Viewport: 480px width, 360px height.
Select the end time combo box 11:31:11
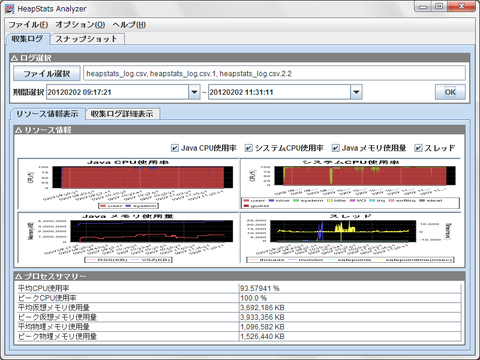279,92
